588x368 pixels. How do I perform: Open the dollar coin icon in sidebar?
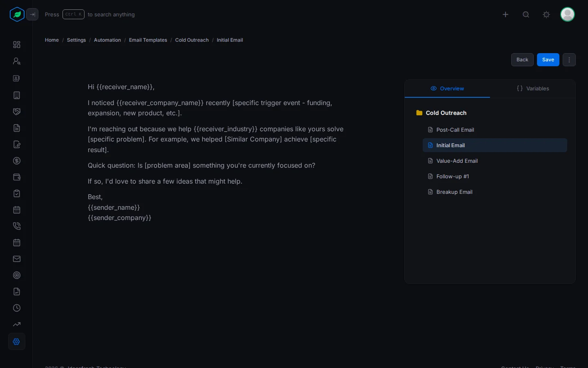coord(17,161)
